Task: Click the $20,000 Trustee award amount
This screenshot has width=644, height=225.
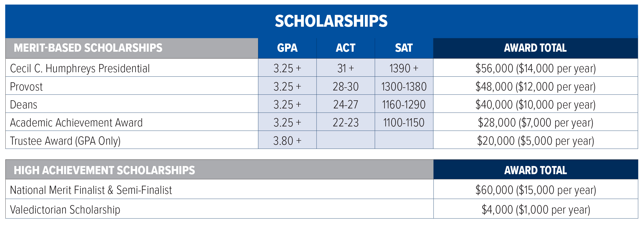Action: pos(535,141)
